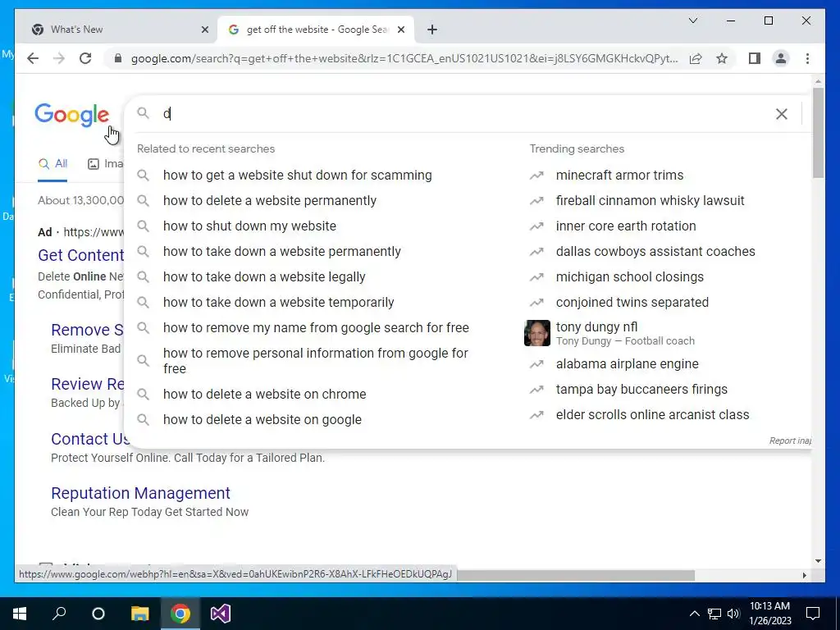The width and height of the screenshot is (840, 630).
Task: Click the Google logo
Action: tap(72, 115)
